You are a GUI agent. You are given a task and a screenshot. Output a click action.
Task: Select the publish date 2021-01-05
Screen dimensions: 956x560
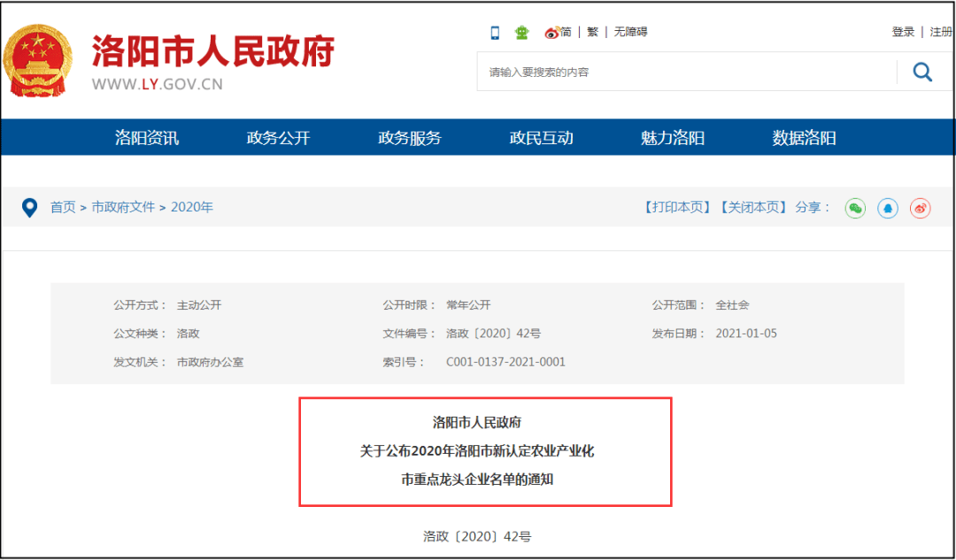[746, 334]
